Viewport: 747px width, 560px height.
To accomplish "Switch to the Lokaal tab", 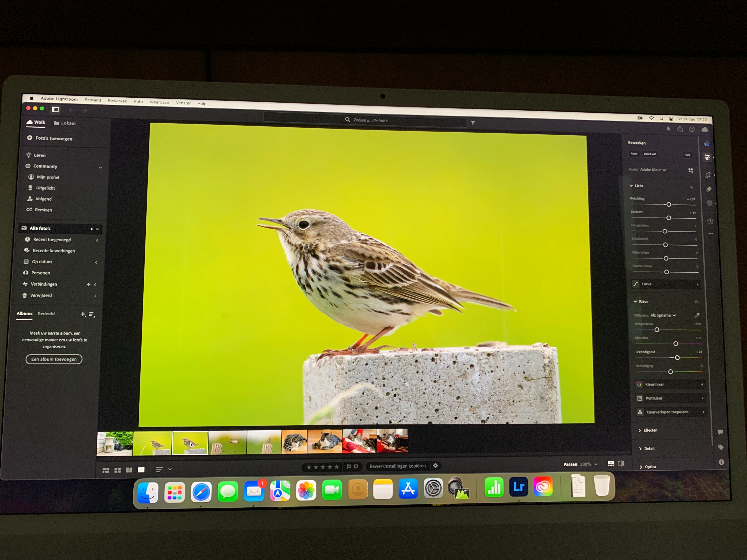I will 65,123.
